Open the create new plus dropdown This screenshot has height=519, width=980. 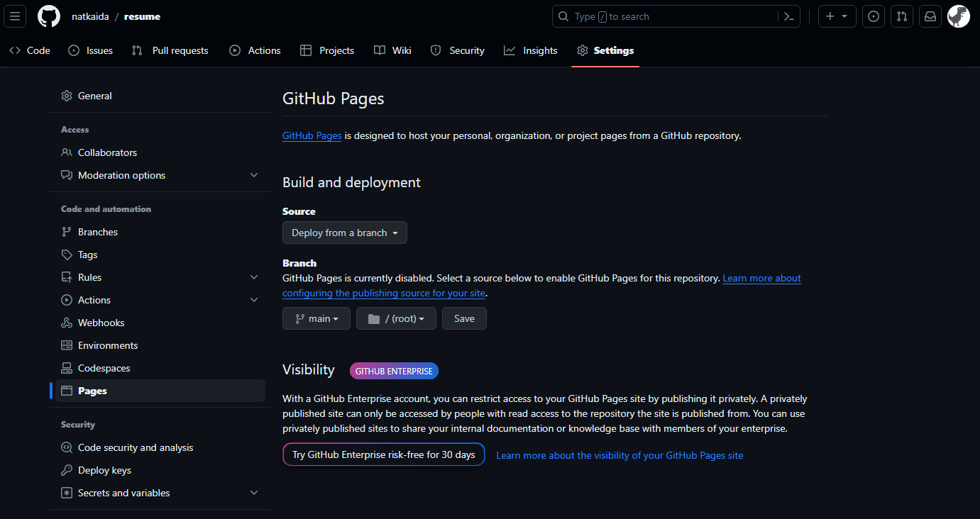[837, 16]
